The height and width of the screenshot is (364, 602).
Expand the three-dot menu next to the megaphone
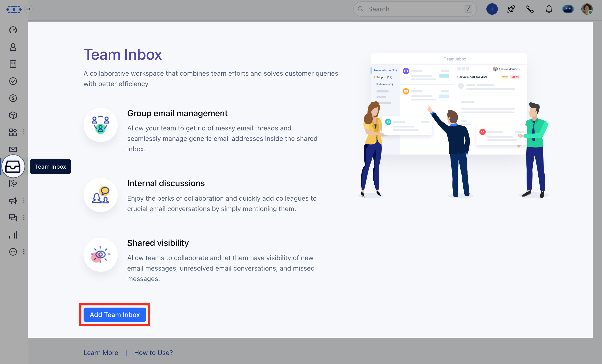24,200
